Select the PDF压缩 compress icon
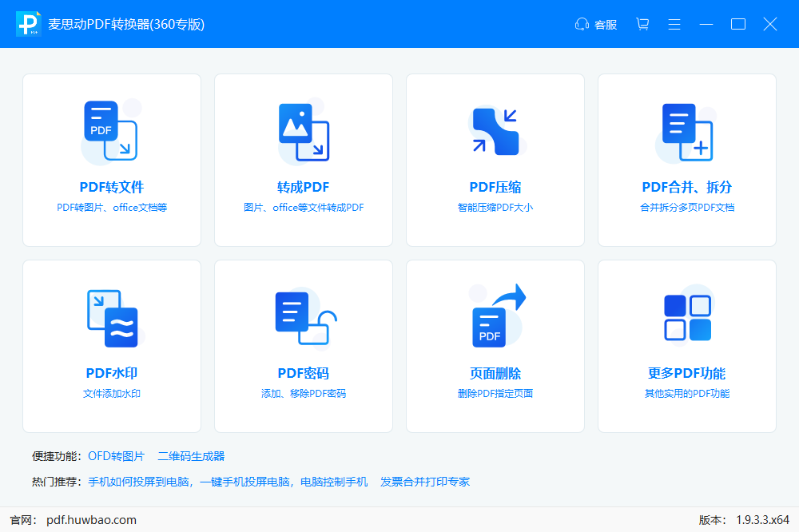The height and width of the screenshot is (532, 799). [x=495, y=132]
